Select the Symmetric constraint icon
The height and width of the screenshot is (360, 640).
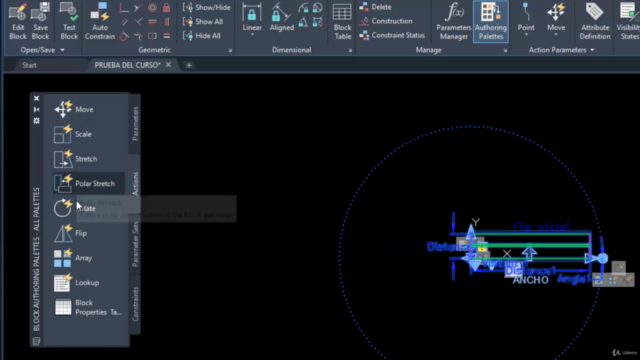pos(152,36)
